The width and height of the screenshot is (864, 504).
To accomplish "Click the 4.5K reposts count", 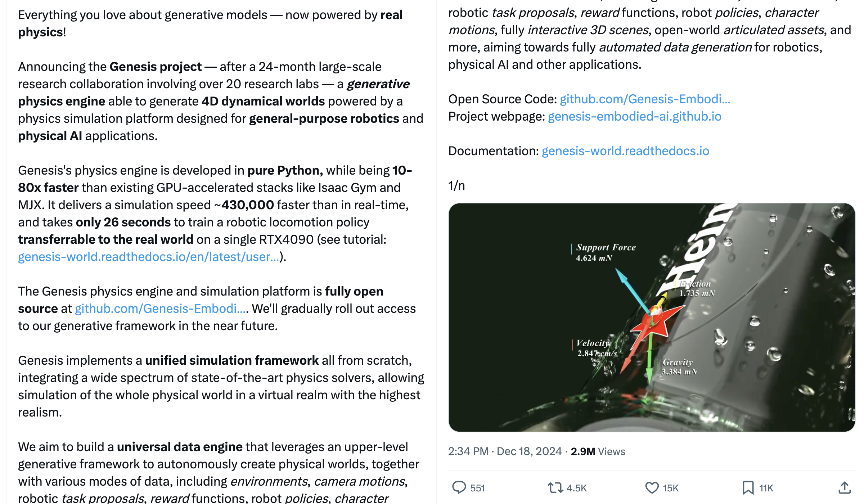I will coord(577,488).
